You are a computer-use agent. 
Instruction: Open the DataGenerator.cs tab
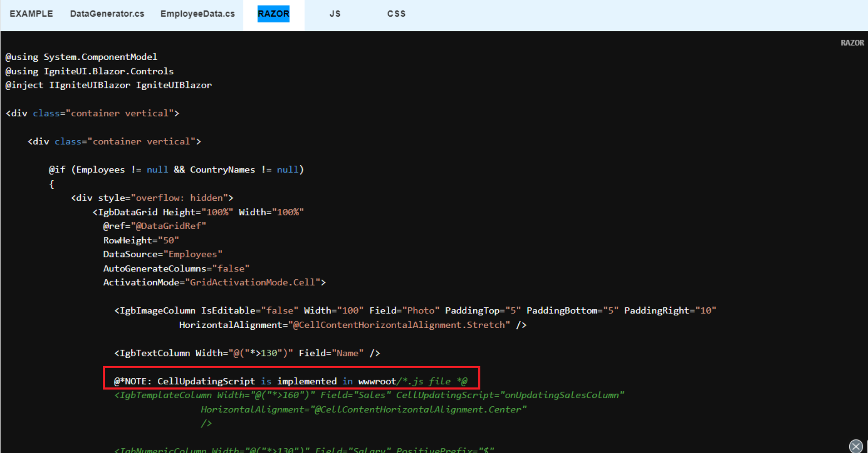click(107, 13)
